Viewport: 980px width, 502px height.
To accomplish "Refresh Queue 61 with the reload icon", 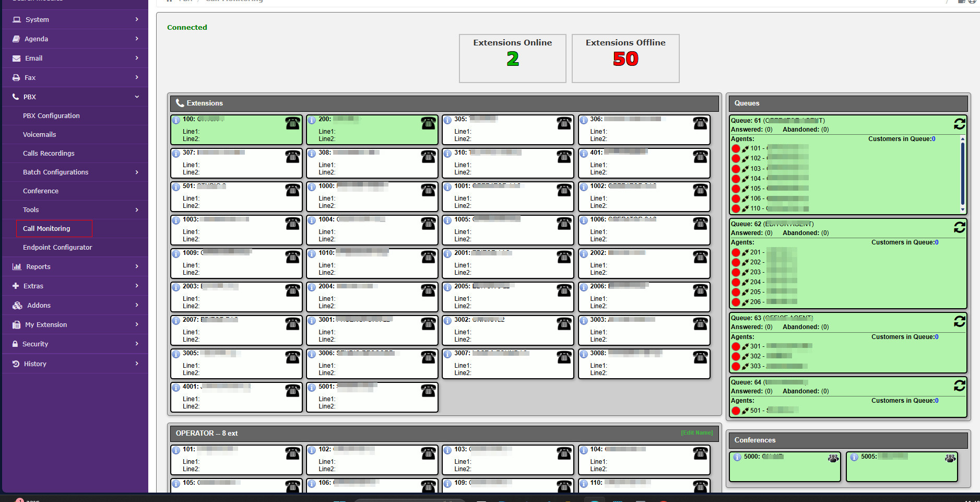I will [x=959, y=124].
